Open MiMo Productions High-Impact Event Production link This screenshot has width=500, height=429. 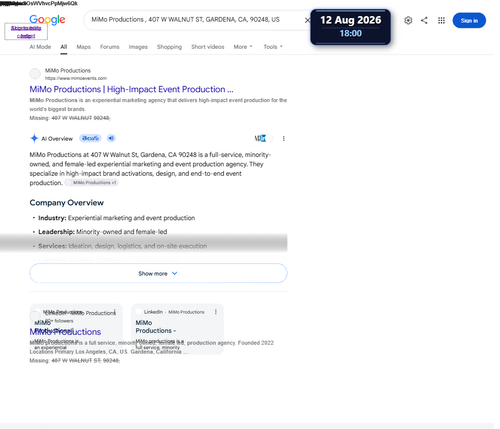[x=131, y=89]
